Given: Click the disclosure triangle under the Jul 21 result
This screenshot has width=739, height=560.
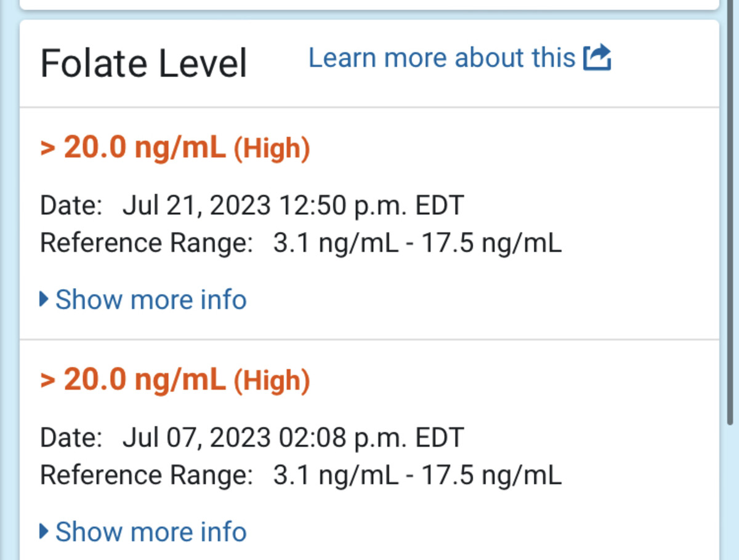Looking at the screenshot, I should (x=44, y=300).
